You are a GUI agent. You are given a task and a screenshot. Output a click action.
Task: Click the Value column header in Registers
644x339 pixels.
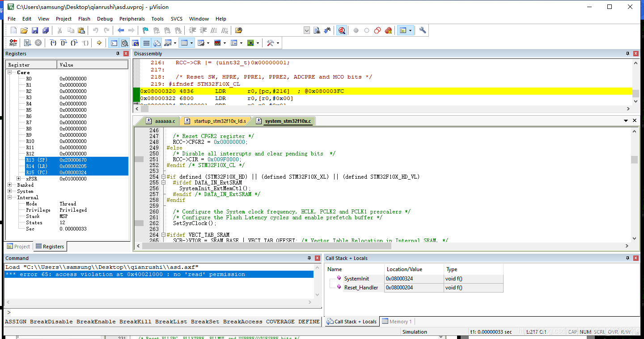coord(93,65)
